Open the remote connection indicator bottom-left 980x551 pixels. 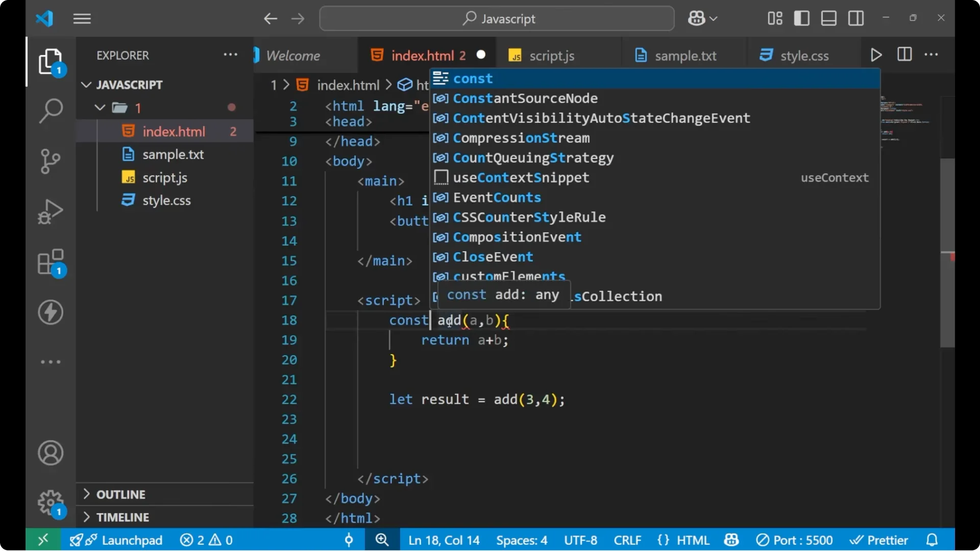(x=42, y=540)
